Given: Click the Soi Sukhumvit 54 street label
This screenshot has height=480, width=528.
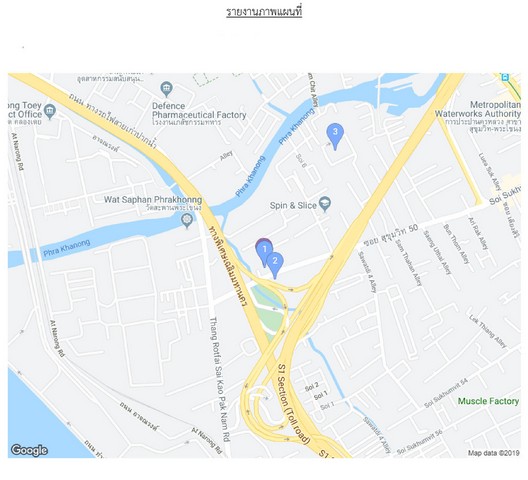Looking at the screenshot, I should click(446, 393).
